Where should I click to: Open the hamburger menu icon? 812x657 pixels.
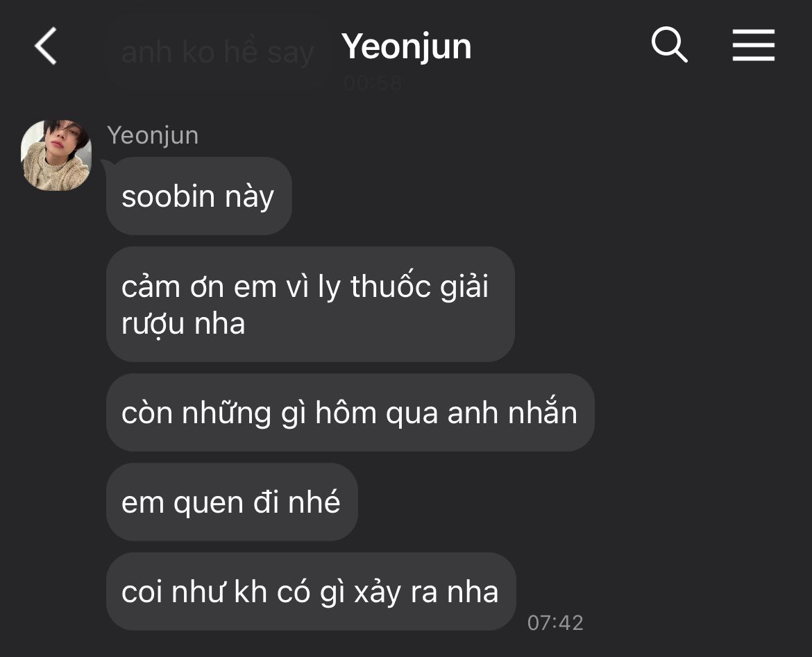[754, 45]
